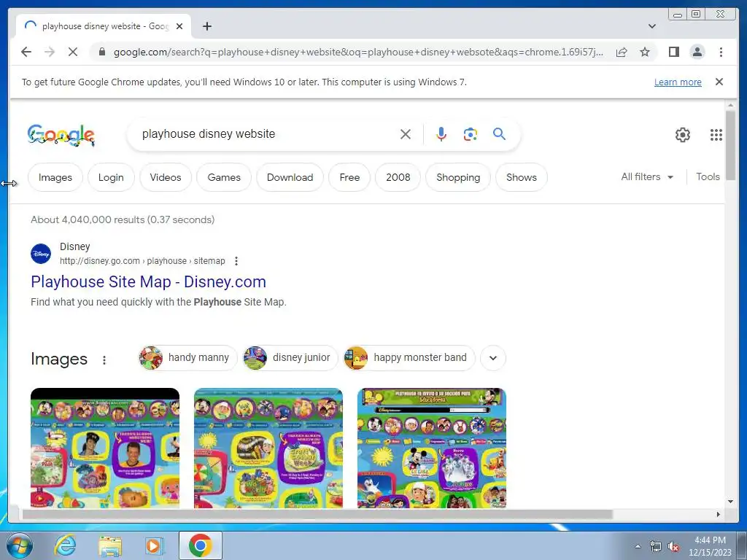Click the address bar URL
Viewport: 747px width, 560px height.
click(358, 52)
